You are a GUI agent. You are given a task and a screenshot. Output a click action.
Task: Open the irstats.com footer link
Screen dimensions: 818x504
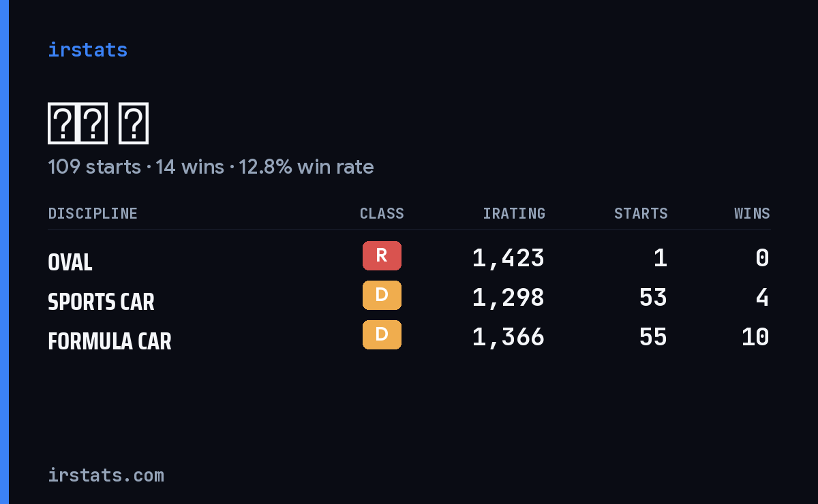(106, 475)
